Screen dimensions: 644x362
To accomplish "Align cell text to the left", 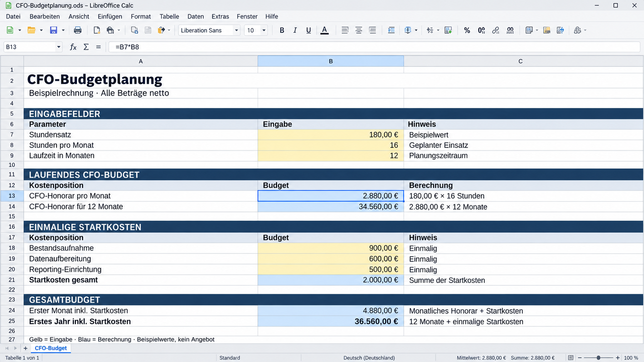I will pos(345,30).
